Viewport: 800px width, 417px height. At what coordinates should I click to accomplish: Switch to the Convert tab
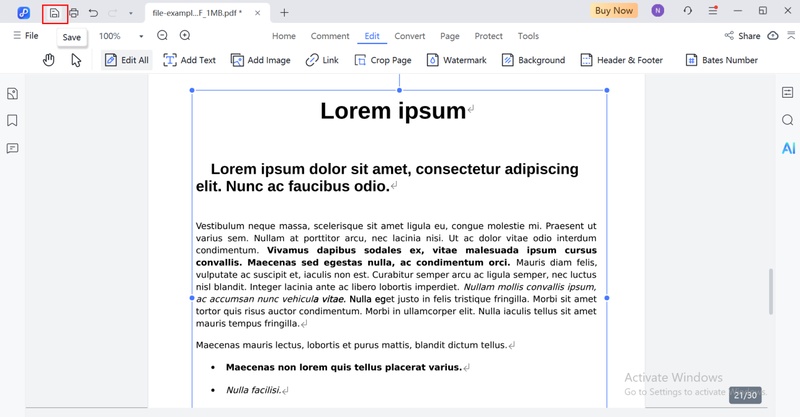[409, 36]
